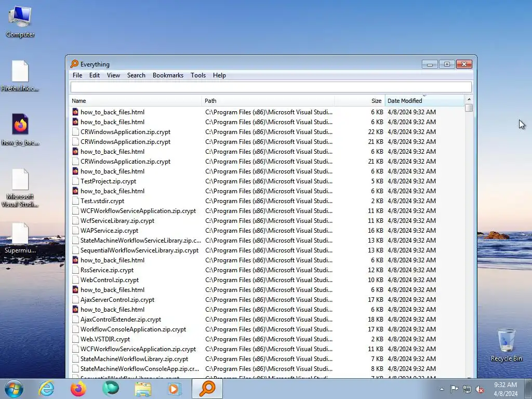Select StateMachineWorkflowServiceLibrary.zip.c... file
This screenshot has height=399, width=532.
[x=267, y=240]
